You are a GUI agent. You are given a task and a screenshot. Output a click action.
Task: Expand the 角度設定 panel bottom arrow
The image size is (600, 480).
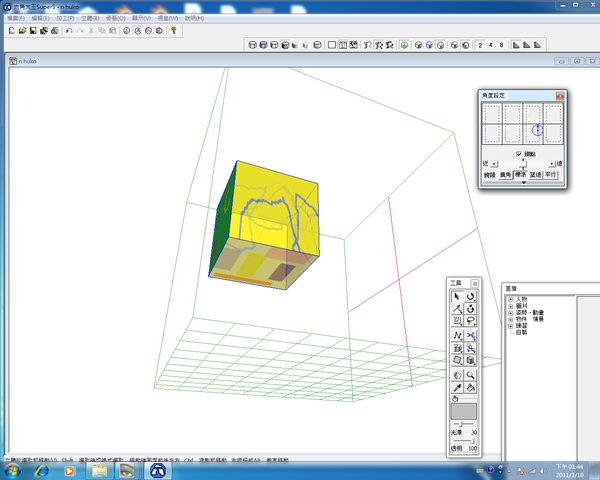coord(522,183)
